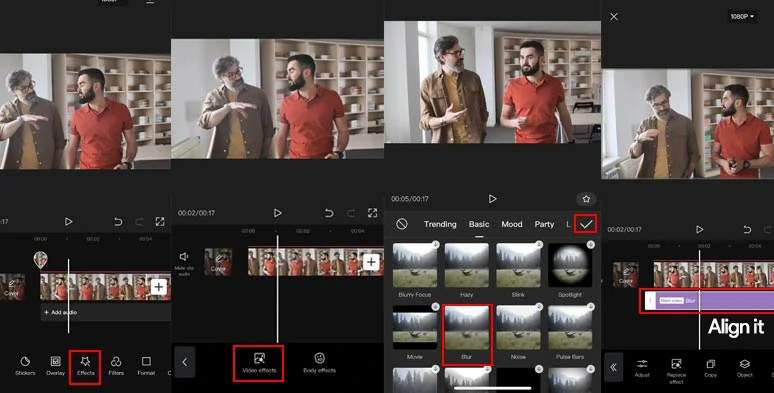
Task: Add a clip with plus button beside Add audio track
Action: coord(158,286)
